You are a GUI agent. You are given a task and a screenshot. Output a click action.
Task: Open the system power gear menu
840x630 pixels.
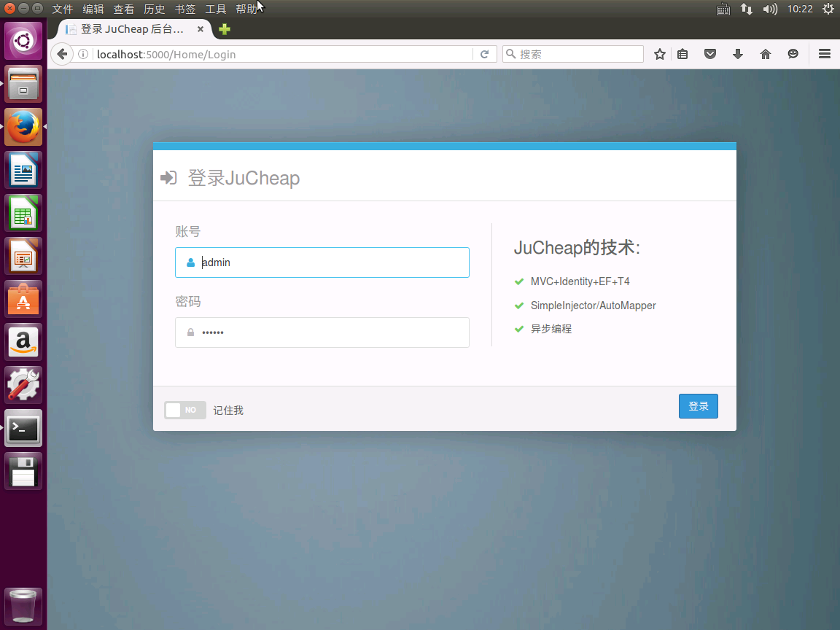pos(828,9)
